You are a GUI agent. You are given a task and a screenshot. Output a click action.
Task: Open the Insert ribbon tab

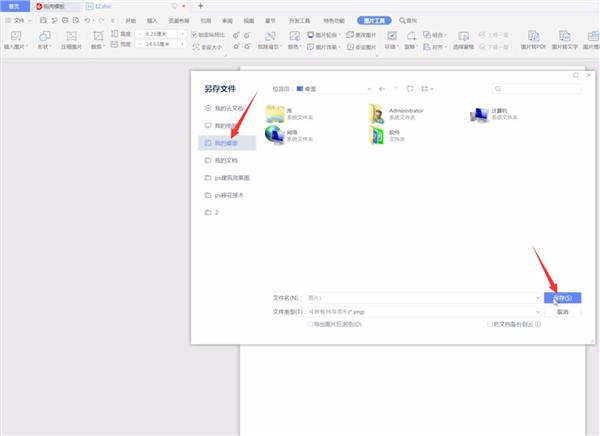pos(152,20)
